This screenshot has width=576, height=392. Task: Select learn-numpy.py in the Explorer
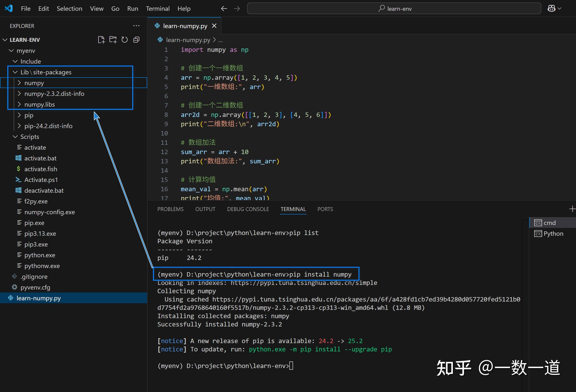[x=39, y=298]
